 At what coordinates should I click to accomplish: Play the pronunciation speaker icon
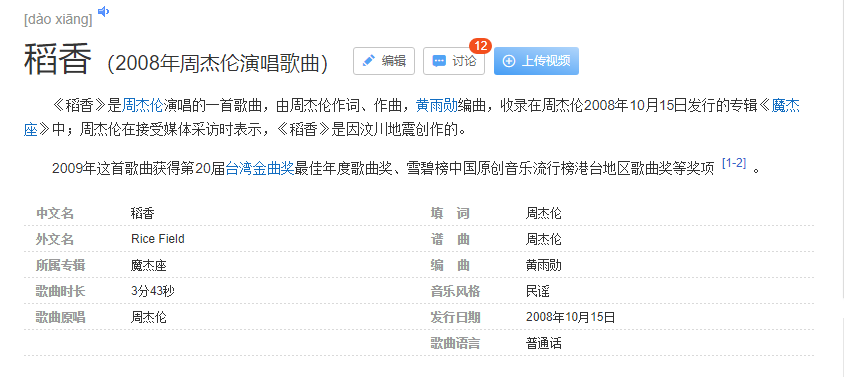tap(103, 11)
